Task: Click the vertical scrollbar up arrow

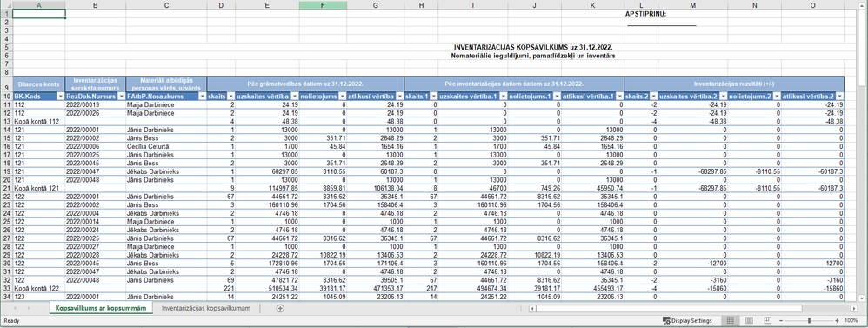Action: [x=863, y=4]
